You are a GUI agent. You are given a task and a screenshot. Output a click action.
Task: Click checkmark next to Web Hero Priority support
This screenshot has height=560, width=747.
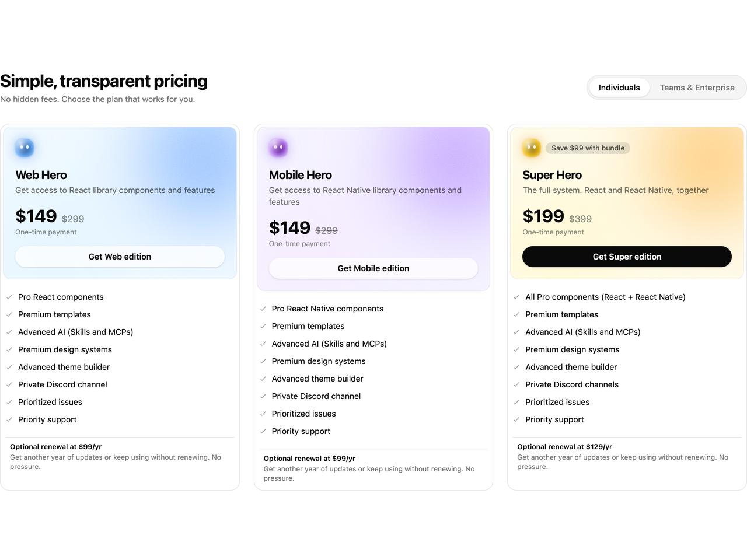tap(9, 419)
